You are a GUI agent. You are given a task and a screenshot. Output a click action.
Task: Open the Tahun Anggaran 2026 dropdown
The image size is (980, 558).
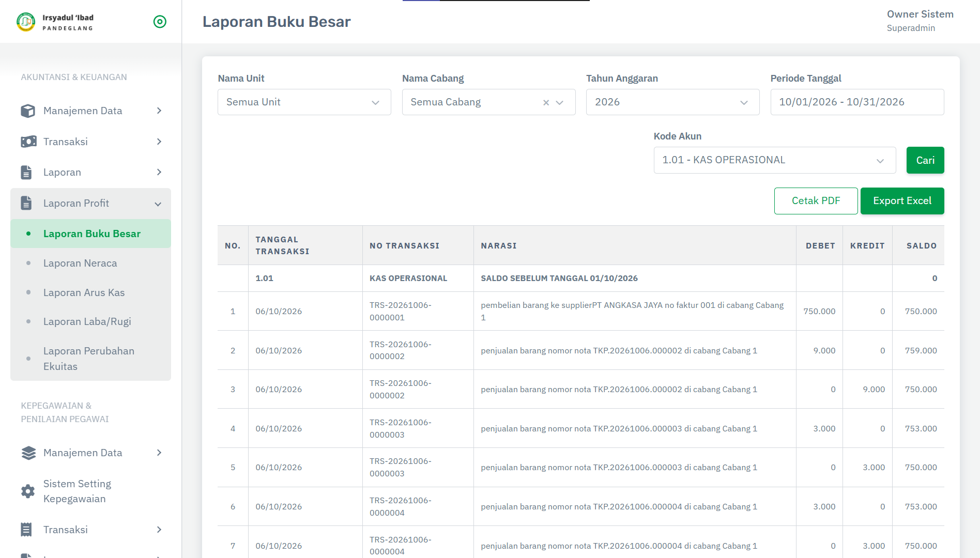[x=673, y=102]
